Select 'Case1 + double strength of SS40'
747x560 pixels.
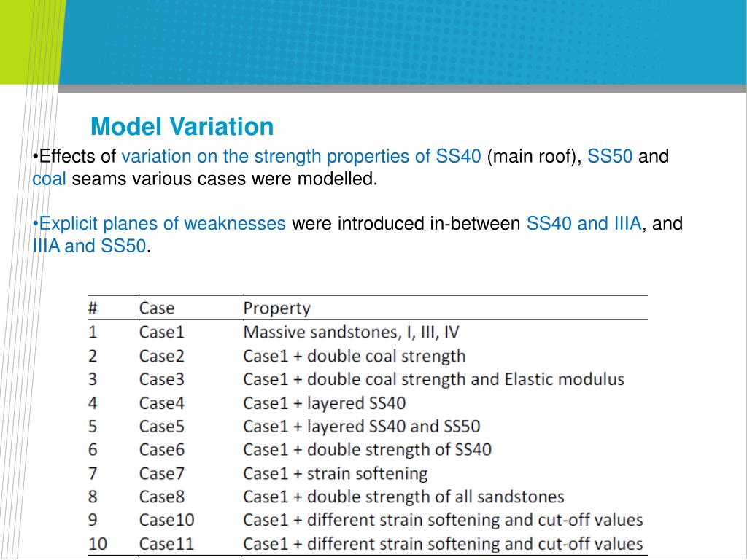click(368, 450)
